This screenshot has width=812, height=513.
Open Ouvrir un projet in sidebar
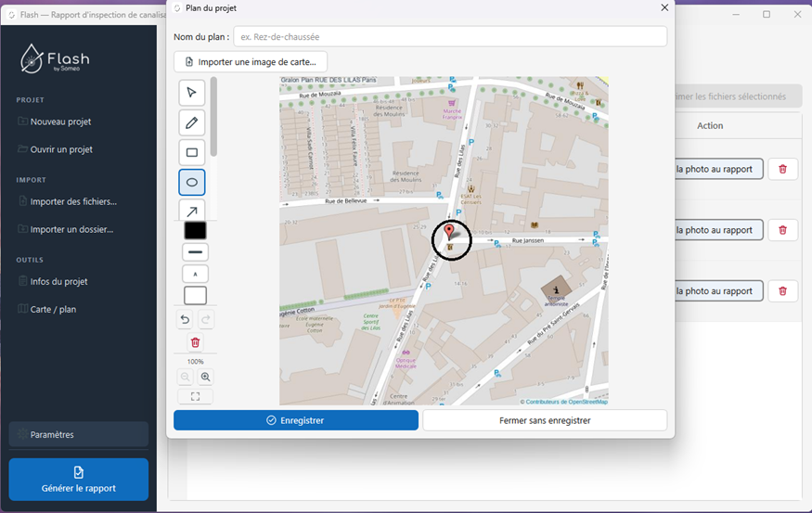61,149
